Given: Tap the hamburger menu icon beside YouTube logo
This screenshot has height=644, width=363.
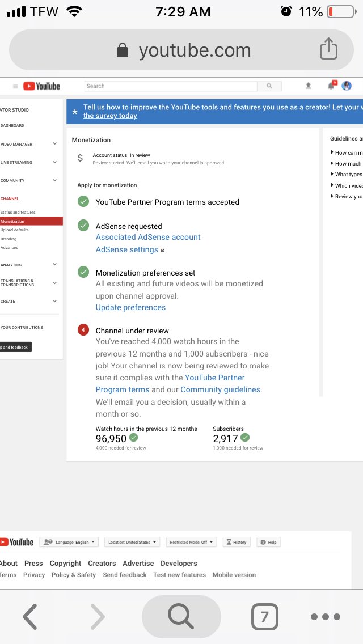Looking at the screenshot, I should coord(15,86).
